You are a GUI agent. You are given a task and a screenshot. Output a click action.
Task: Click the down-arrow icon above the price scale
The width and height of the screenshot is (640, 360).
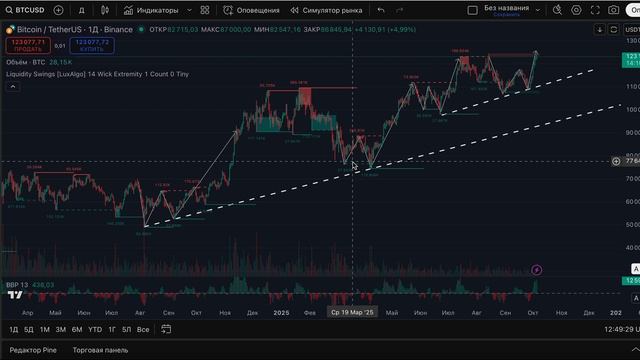tap(600, 29)
